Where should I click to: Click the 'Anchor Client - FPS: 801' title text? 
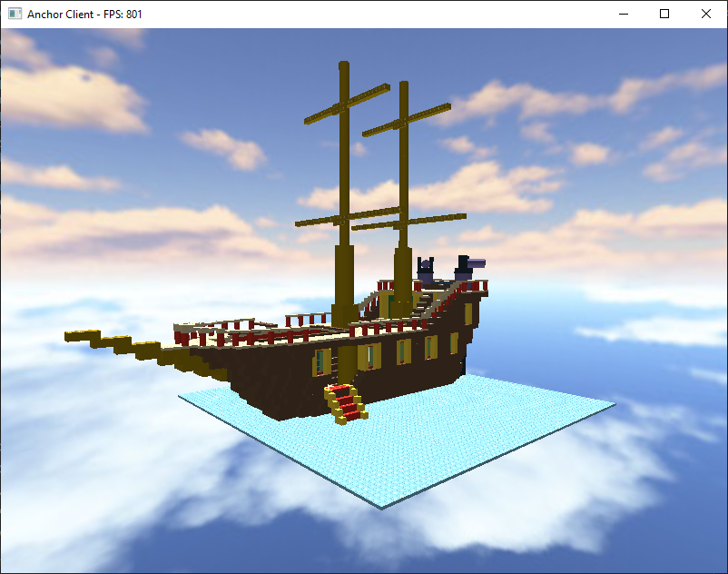84,15
